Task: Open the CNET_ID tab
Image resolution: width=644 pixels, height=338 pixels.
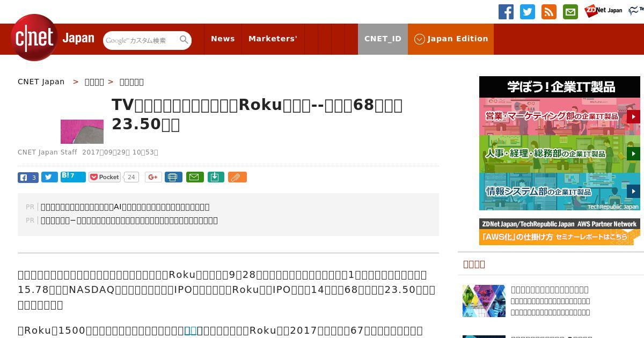Action: (x=383, y=39)
